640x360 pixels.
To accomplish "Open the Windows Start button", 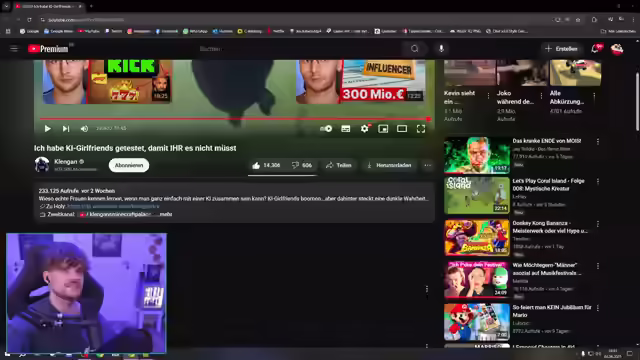I will click(7, 354).
